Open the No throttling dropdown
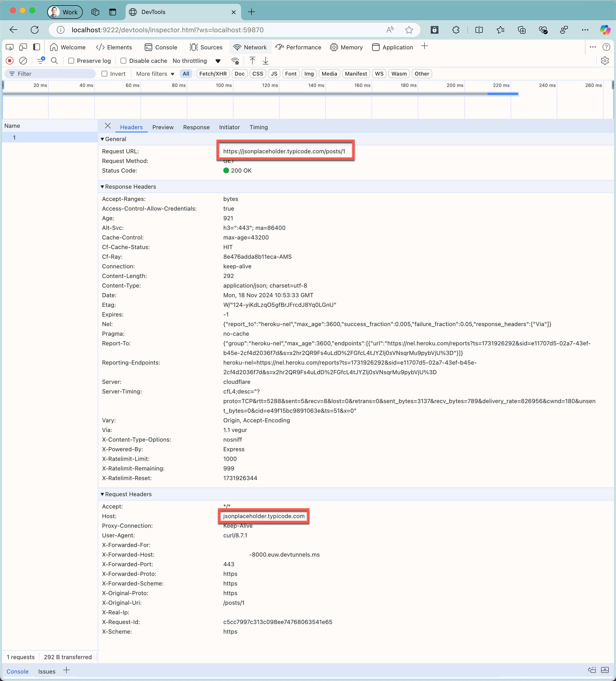The height and width of the screenshot is (681, 616). tap(196, 61)
